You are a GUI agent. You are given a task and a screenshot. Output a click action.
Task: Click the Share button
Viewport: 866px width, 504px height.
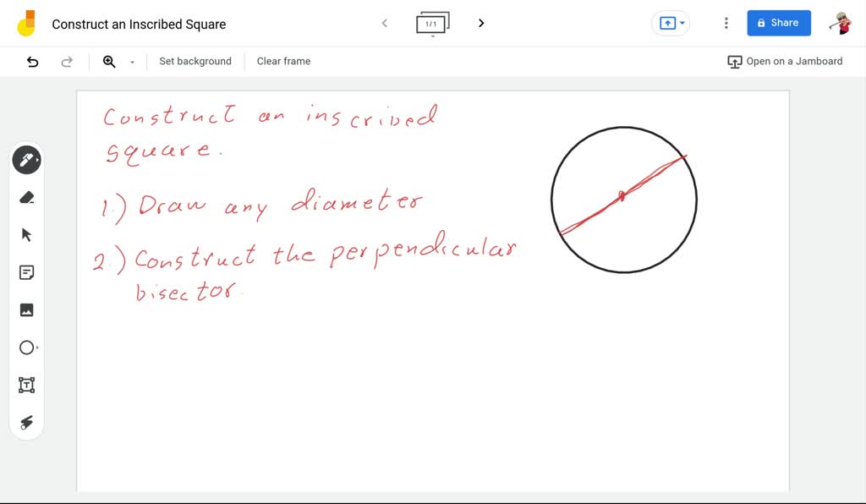click(778, 23)
